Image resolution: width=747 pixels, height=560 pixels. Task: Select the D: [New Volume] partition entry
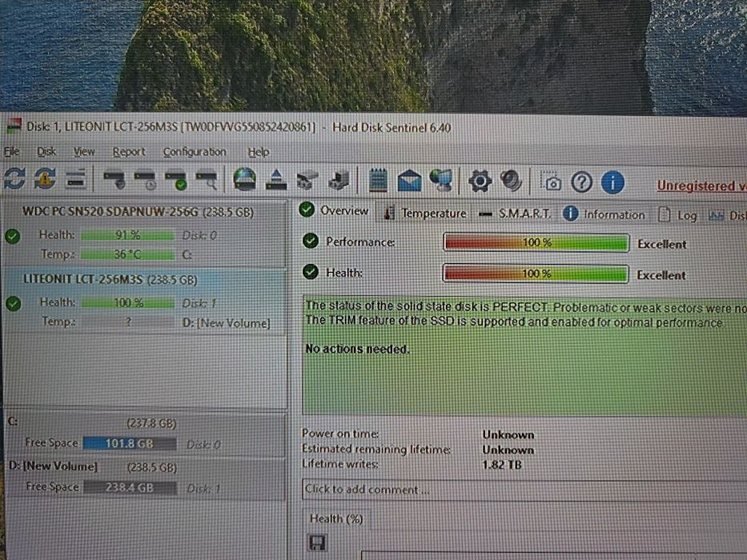pos(144,478)
